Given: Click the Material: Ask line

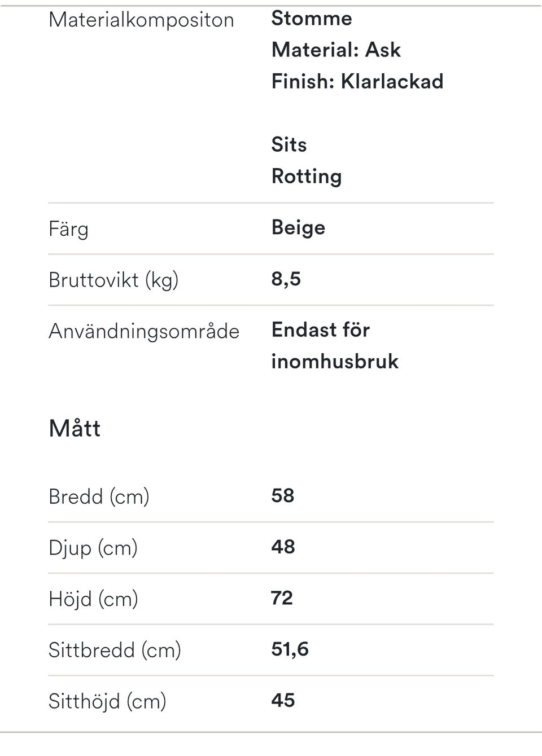Looking at the screenshot, I should coord(336,50).
